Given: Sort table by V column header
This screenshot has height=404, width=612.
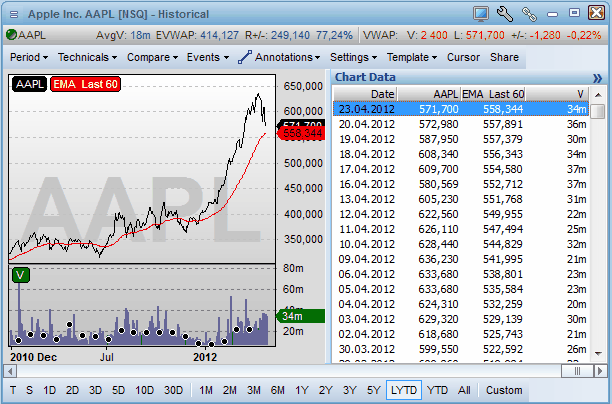Looking at the screenshot, I should tap(557, 94).
